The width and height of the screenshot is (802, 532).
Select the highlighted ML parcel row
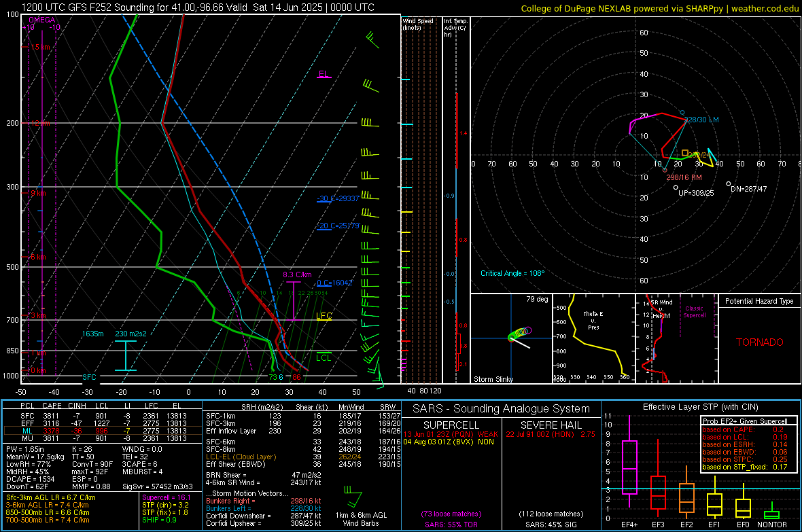(103, 431)
